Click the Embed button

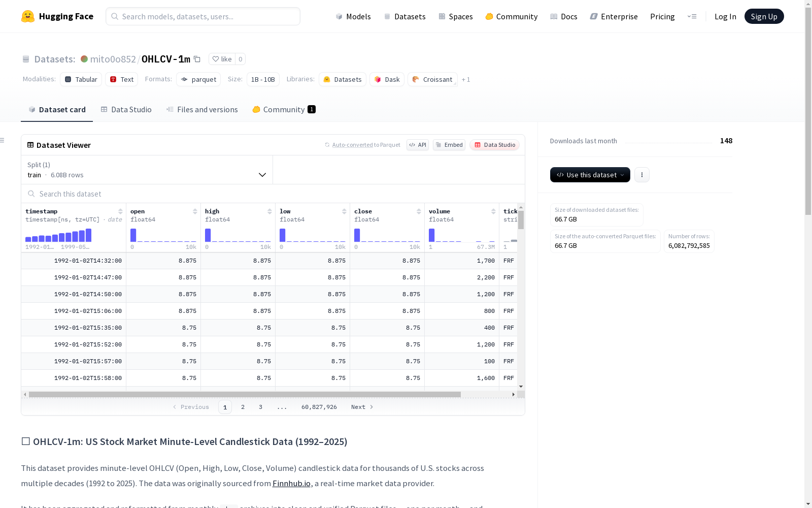(x=449, y=145)
